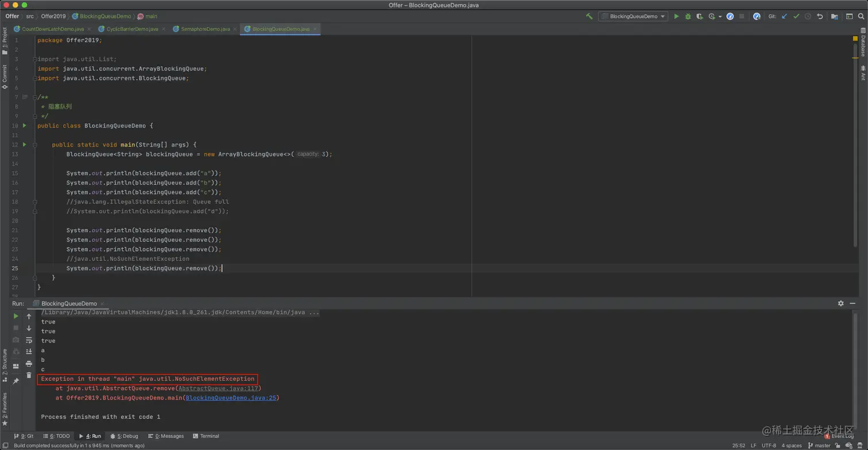Toggle soft-wrap in Run console

(29, 340)
